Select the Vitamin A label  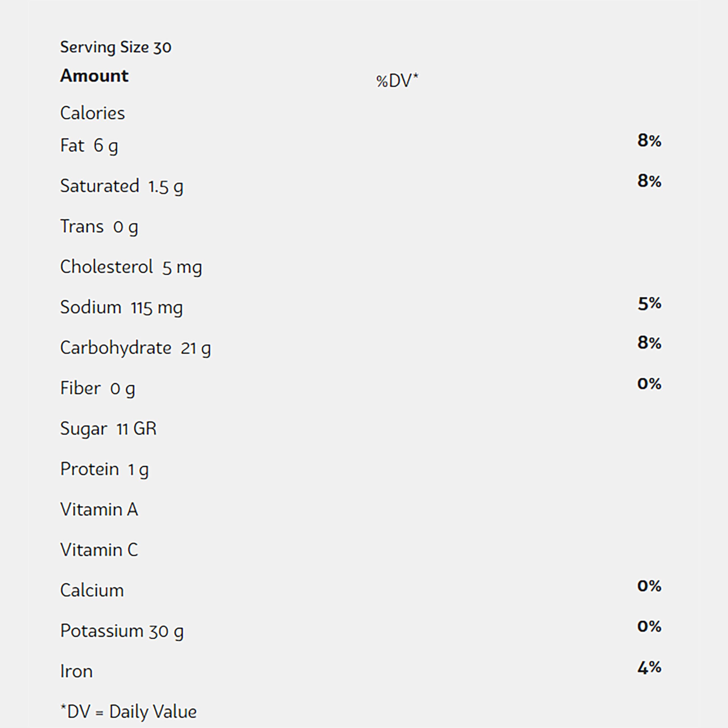(x=99, y=509)
